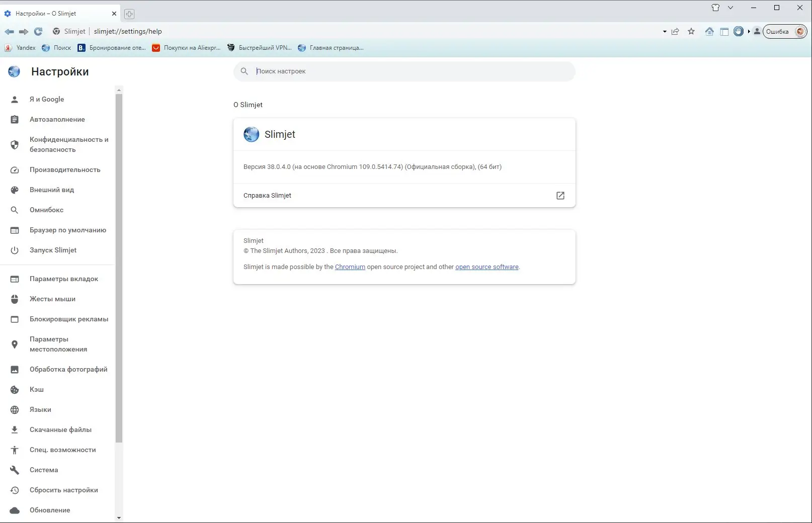Click the accessibility icon for Спец. возможности
The height and width of the screenshot is (523, 812).
coord(15,450)
